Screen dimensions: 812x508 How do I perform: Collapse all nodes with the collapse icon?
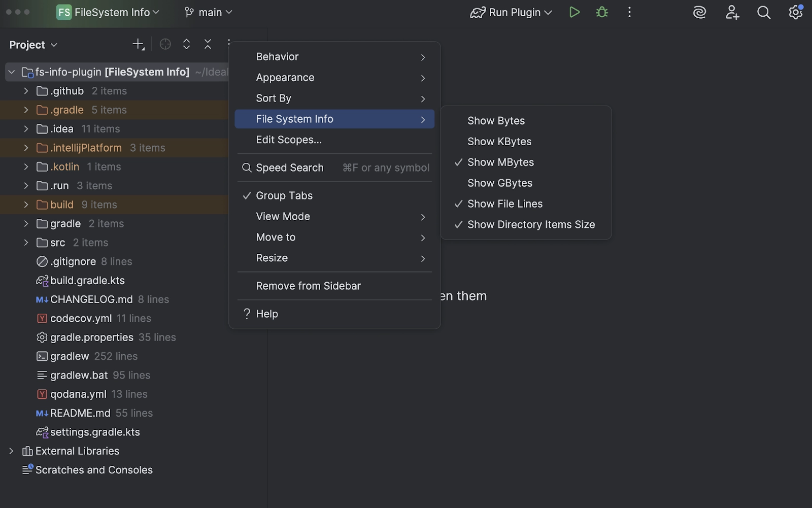coord(208,44)
